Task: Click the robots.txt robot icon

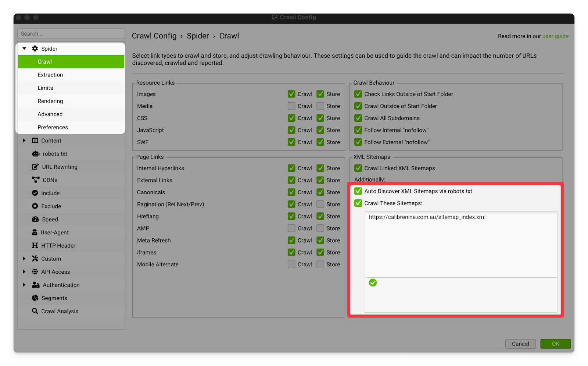Action: (x=35, y=154)
